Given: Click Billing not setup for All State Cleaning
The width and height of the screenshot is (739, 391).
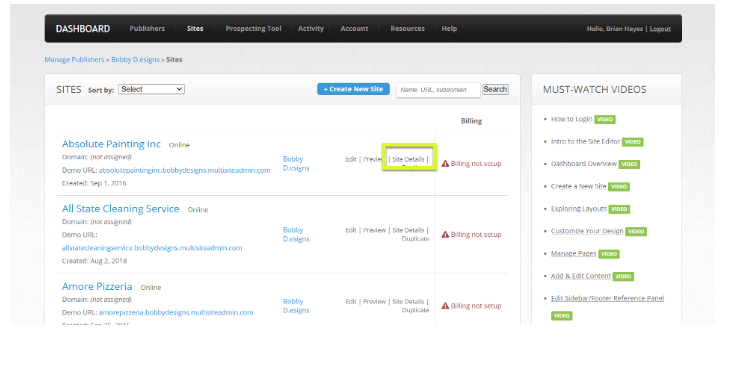Looking at the screenshot, I should 476,234.
